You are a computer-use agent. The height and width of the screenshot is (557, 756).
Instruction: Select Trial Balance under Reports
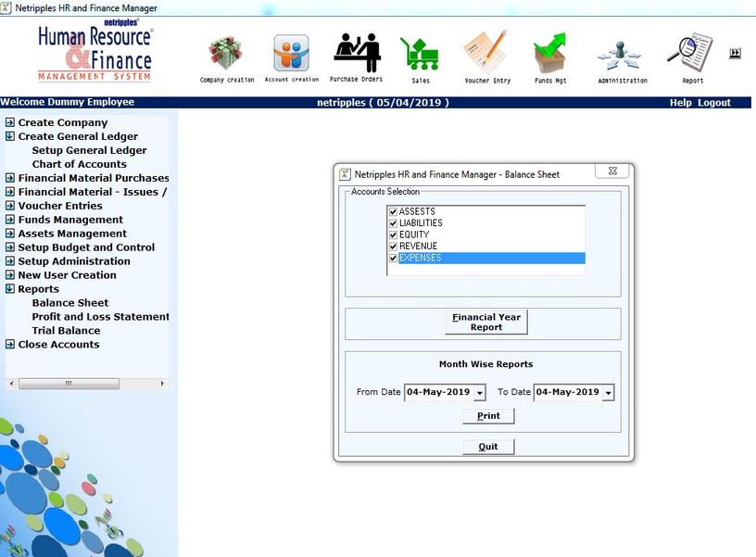[x=66, y=331]
